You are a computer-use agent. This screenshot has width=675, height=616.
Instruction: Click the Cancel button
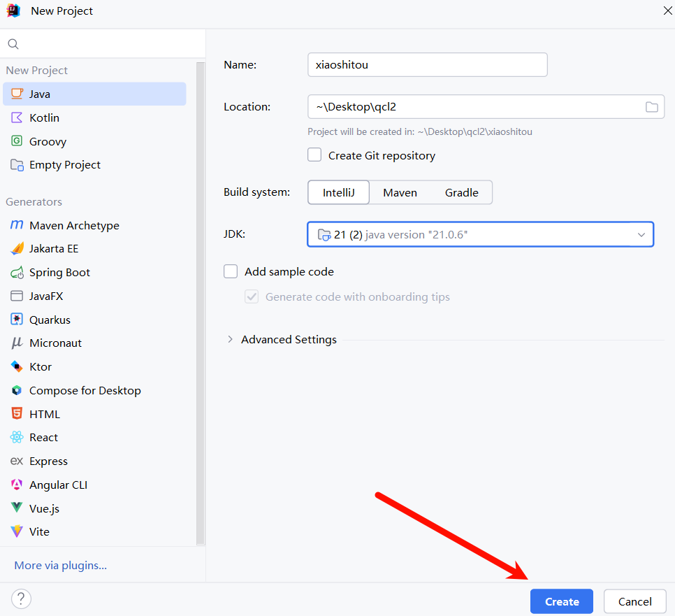click(x=634, y=601)
